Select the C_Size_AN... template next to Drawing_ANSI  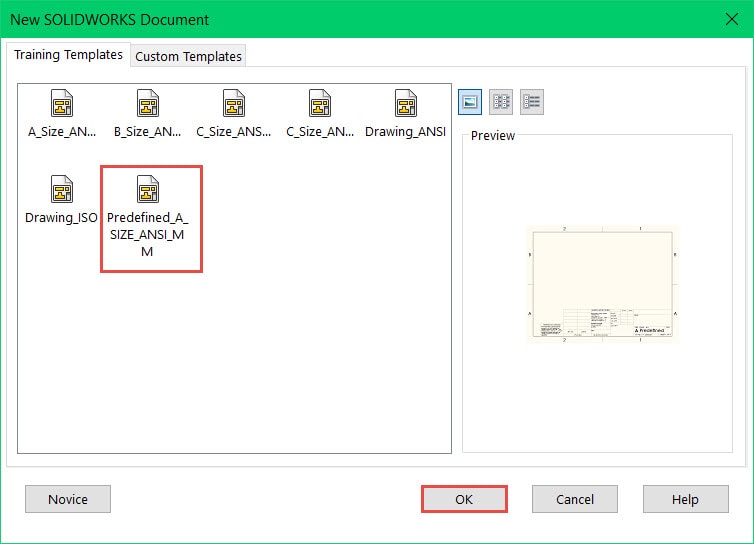[x=319, y=104]
